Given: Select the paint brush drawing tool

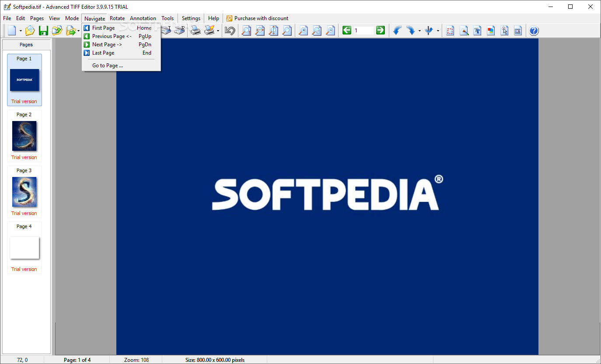Looking at the screenshot, I should pyautogui.click(x=464, y=31).
